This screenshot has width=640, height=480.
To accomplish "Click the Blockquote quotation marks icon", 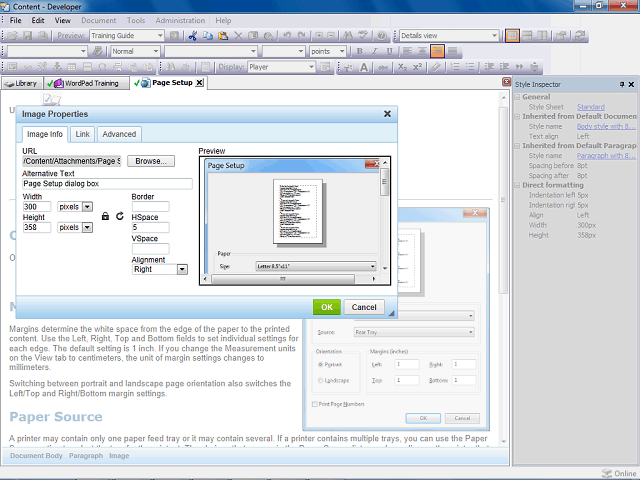I will (x=519, y=67).
